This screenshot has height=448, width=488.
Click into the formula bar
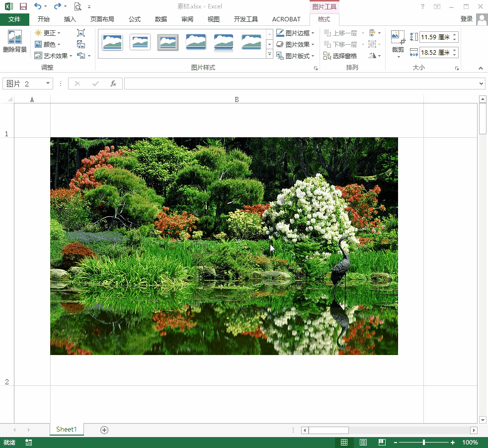click(x=301, y=84)
